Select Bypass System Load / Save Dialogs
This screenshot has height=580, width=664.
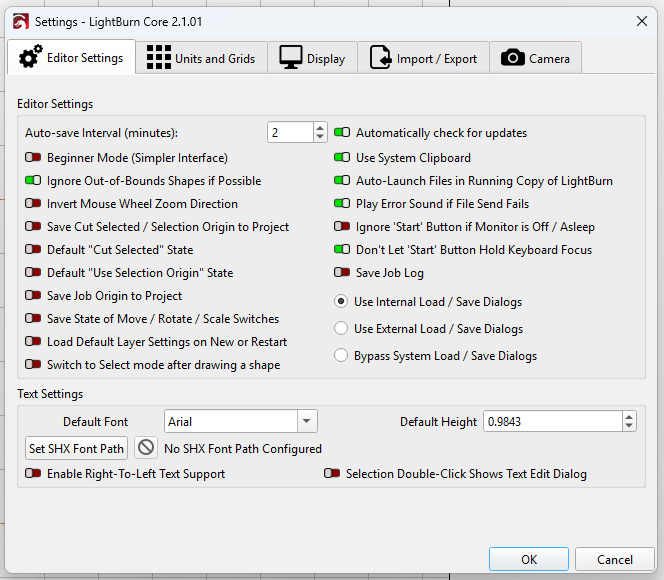pos(341,355)
